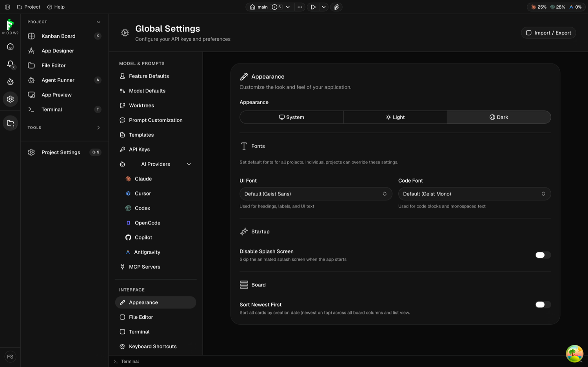
Task: Select the Antigravity provider
Action: 158,253
